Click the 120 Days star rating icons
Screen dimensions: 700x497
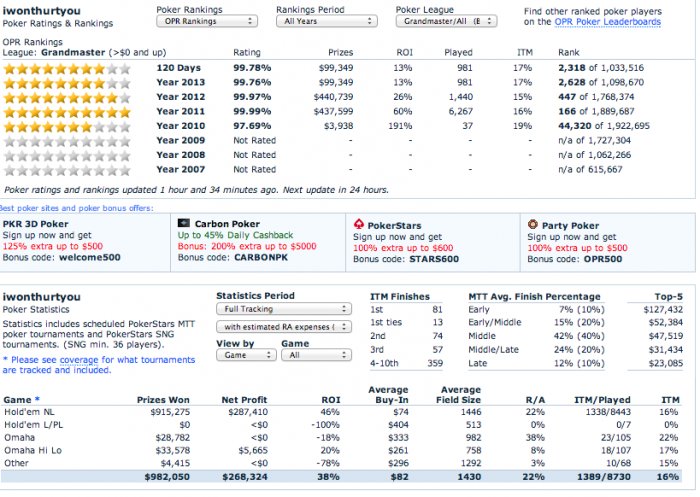click(67, 69)
